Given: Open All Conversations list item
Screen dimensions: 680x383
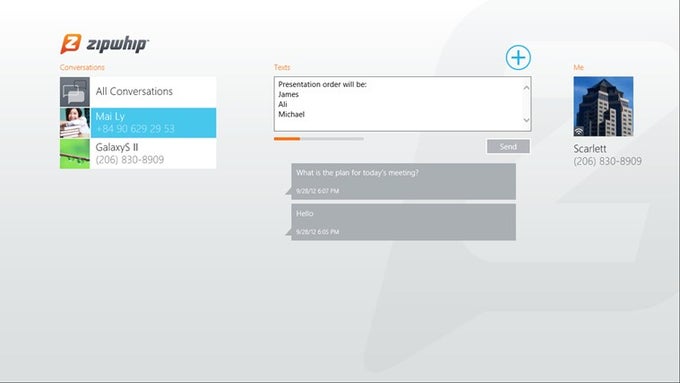Looking at the screenshot, I should pyautogui.click(x=138, y=92).
